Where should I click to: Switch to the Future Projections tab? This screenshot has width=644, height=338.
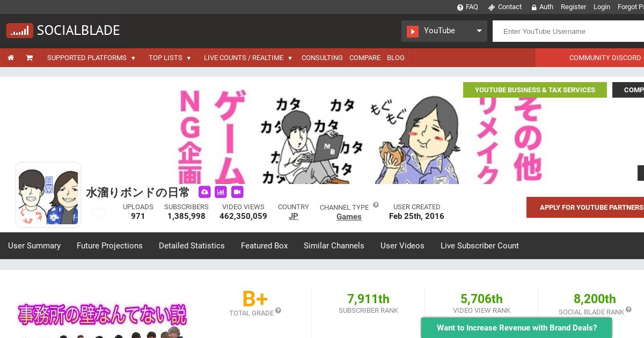pos(109,246)
